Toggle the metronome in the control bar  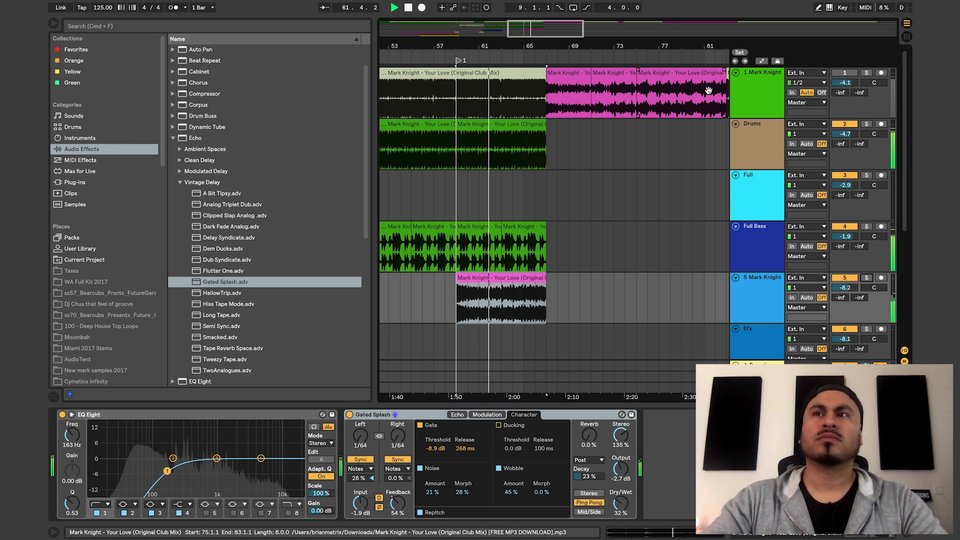[x=174, y=7]
